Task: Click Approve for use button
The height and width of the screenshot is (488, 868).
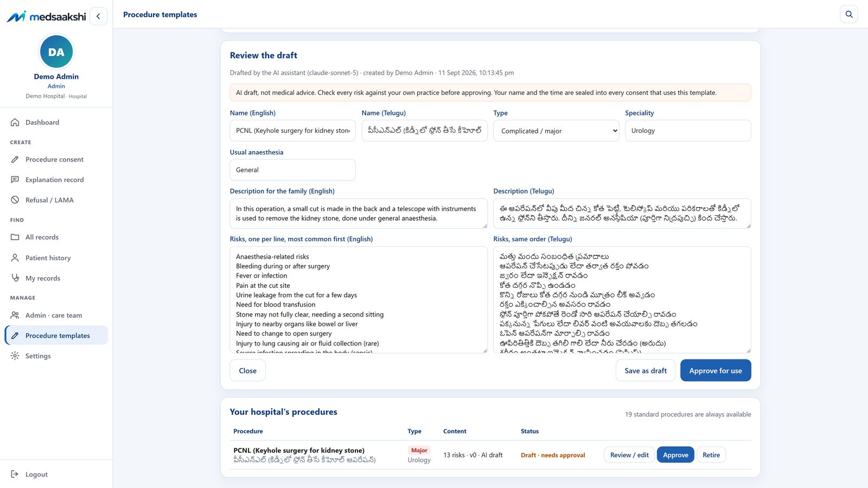Action: point(716,370)
